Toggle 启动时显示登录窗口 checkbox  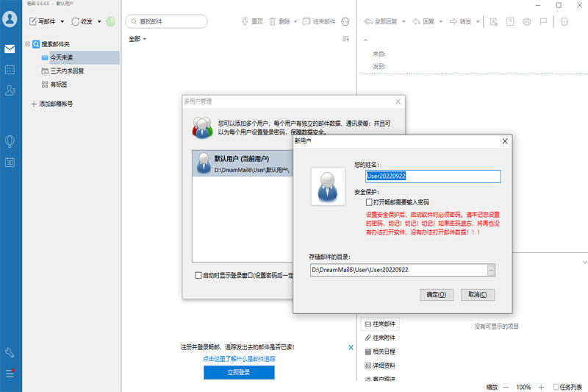198,275
